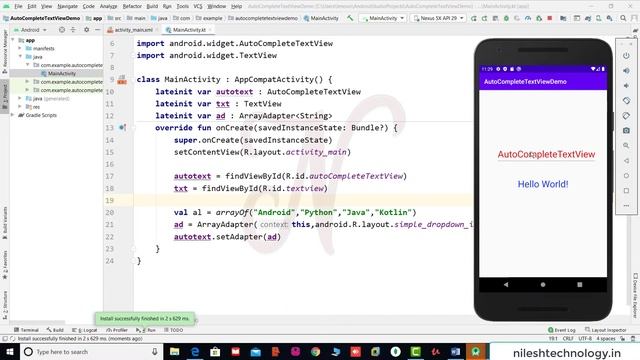Open the Profile app icon in the toolbar

click(x=528, y=18)
